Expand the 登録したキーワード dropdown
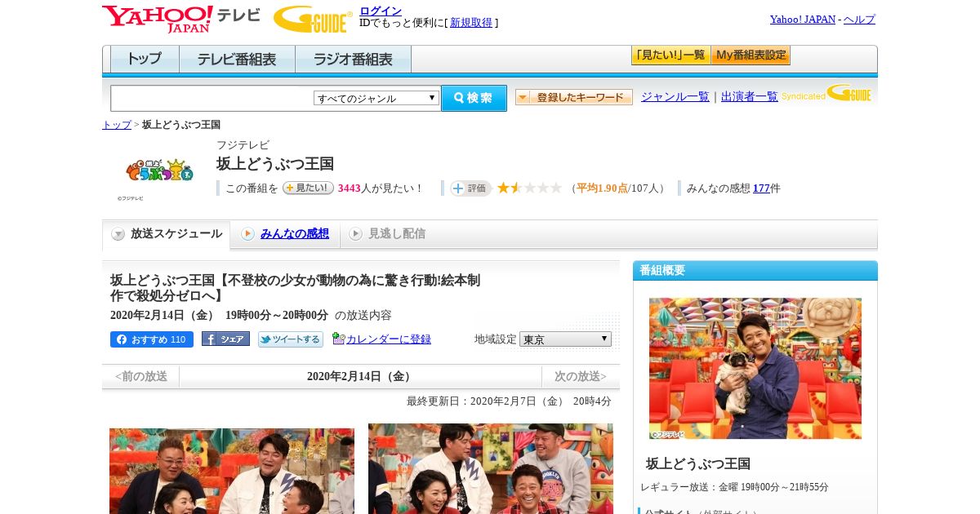This screenshot has width=980, height=514. [x=574, y=97]
